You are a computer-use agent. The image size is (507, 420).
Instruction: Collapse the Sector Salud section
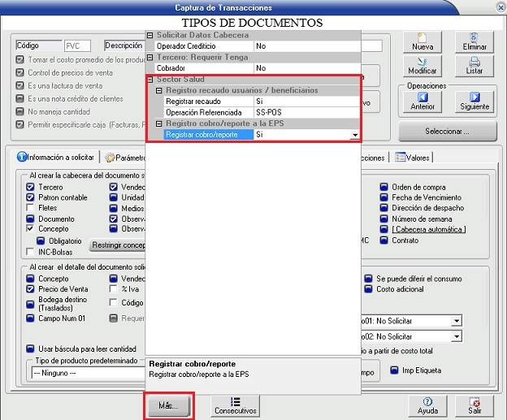(x=149, y=80)
